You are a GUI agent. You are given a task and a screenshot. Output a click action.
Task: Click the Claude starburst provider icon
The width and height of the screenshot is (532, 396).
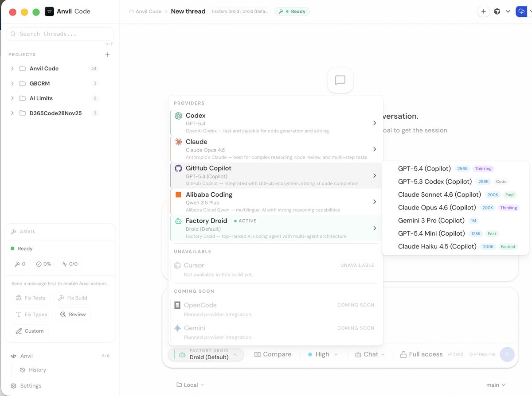pyautogui.click(x=178, y=142)
